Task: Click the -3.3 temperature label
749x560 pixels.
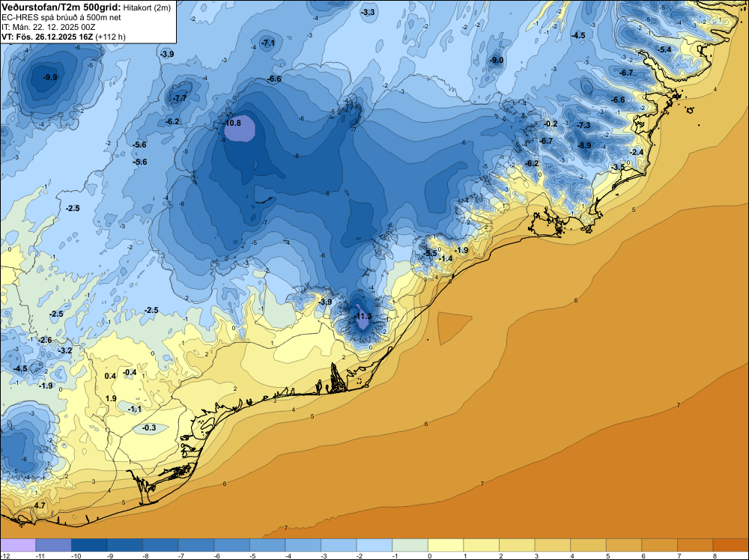Action: tap(368, 13)
